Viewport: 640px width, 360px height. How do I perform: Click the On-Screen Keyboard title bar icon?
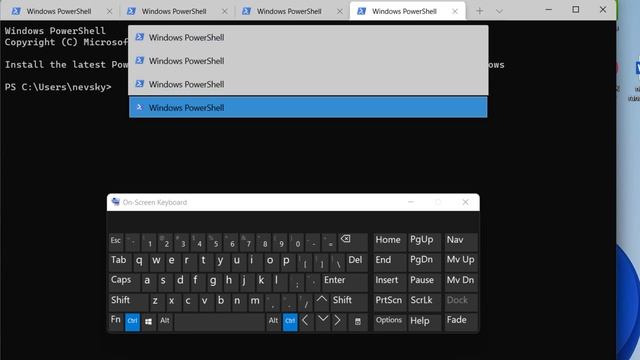pyautogui.click(x=116, y=202)
